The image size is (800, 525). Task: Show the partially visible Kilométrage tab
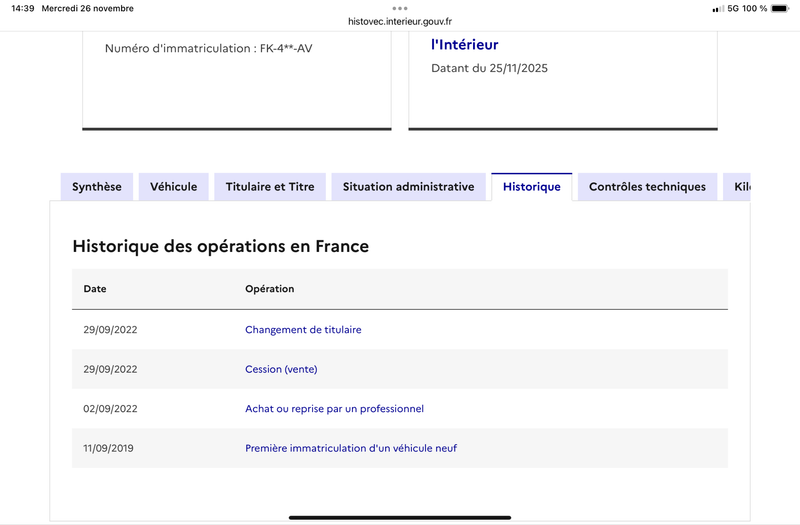pos(739,187)
